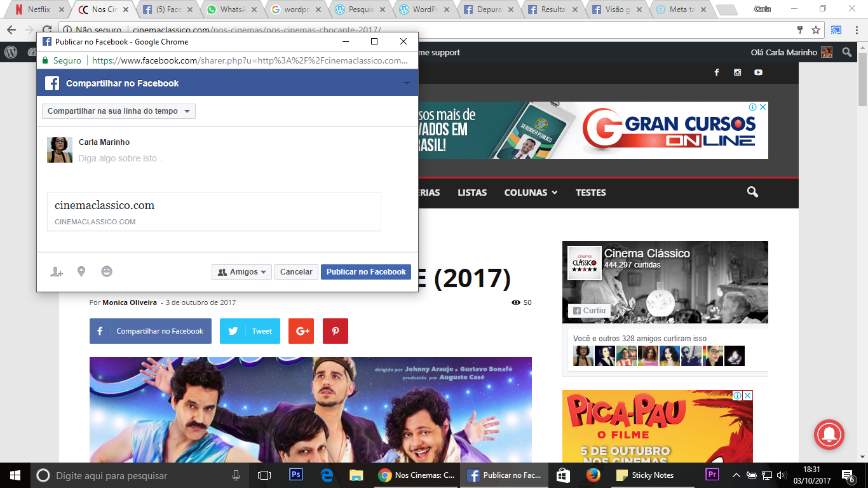The image size is (868, 488).
Task: Switch to the Netflix tab
Action: point(39,10)
